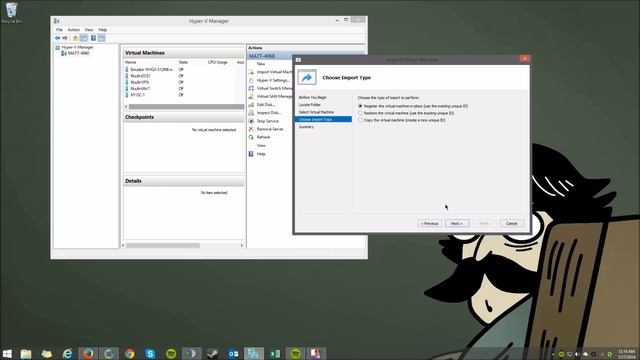Click the center pane bottom horizontal scrollbar
This screenshot has height=360, width=640.
(x=163, y=245)
